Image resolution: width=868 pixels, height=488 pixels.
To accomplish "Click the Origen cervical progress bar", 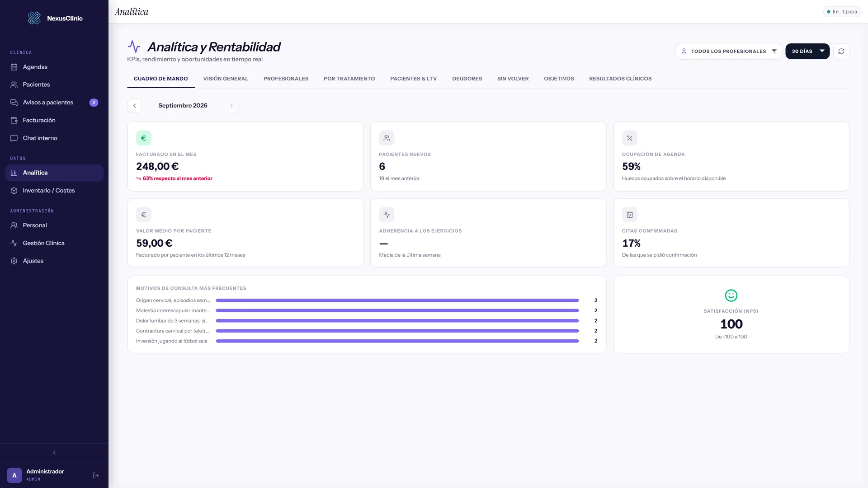I will click(397, 300).
